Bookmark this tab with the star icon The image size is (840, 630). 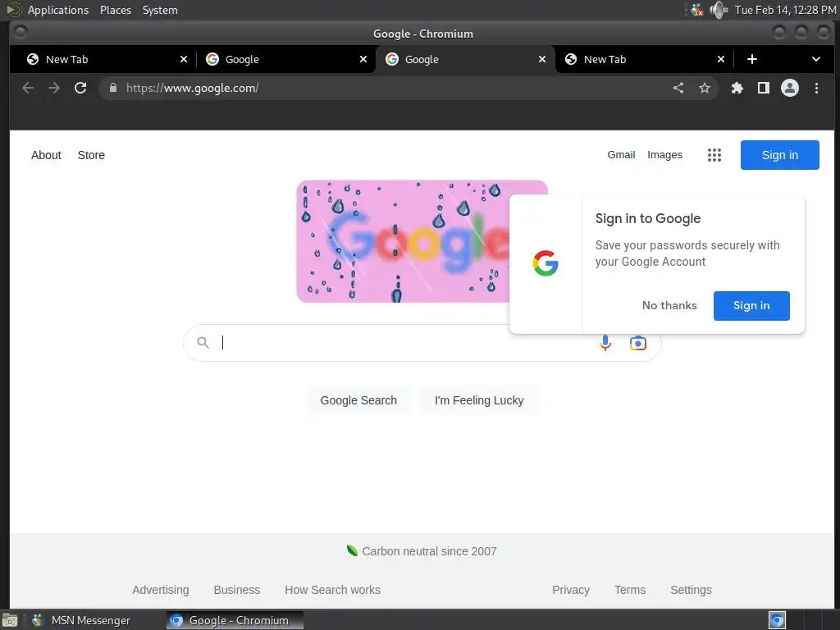[x=705, y=88]
